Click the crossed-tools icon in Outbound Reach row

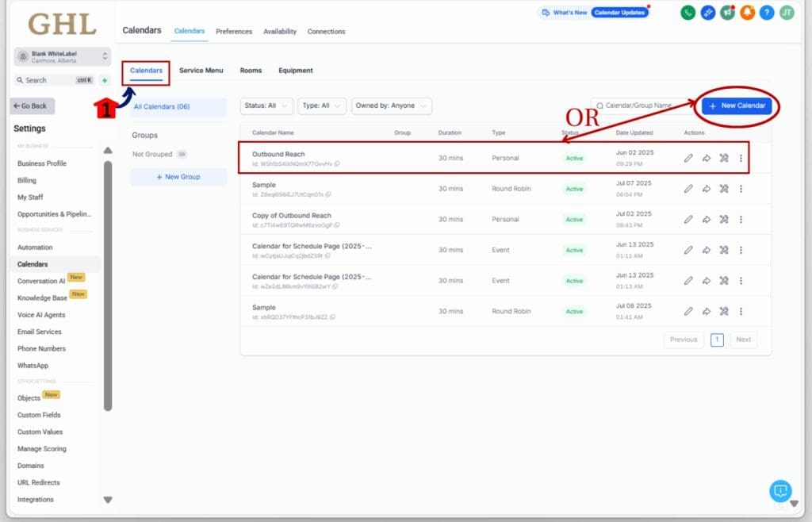(x=724, y=158)
